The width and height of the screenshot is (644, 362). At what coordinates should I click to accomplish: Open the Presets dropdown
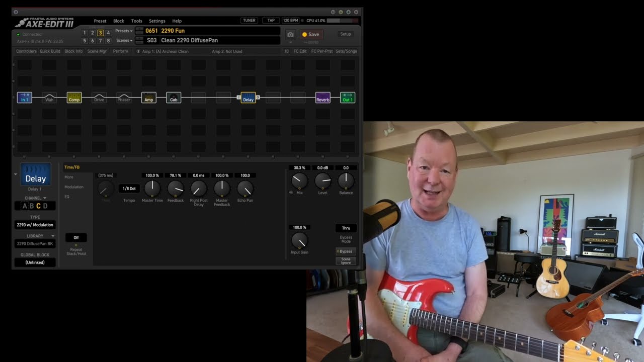(x=124, y=31)
